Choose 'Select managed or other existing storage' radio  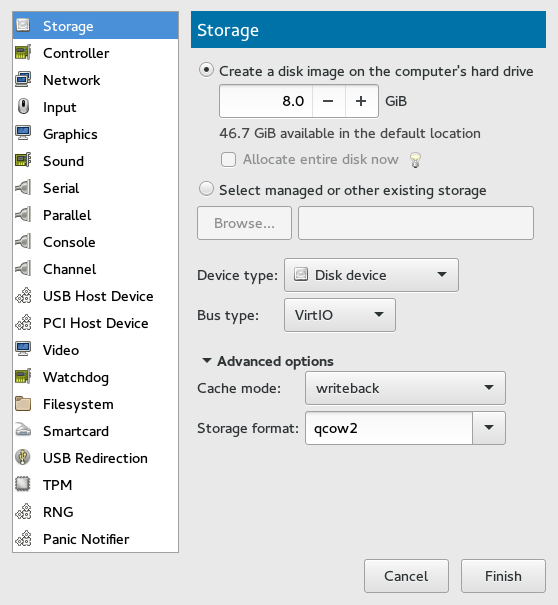(x=206, y=189)
